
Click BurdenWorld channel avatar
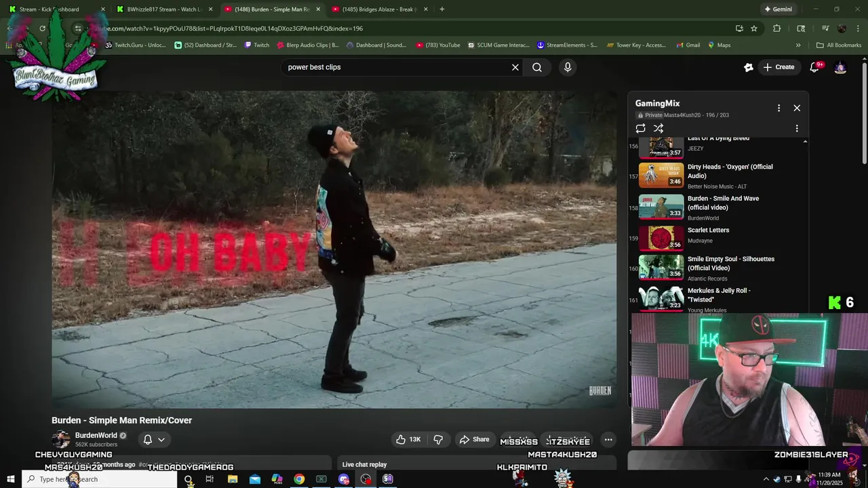(61, 439)
